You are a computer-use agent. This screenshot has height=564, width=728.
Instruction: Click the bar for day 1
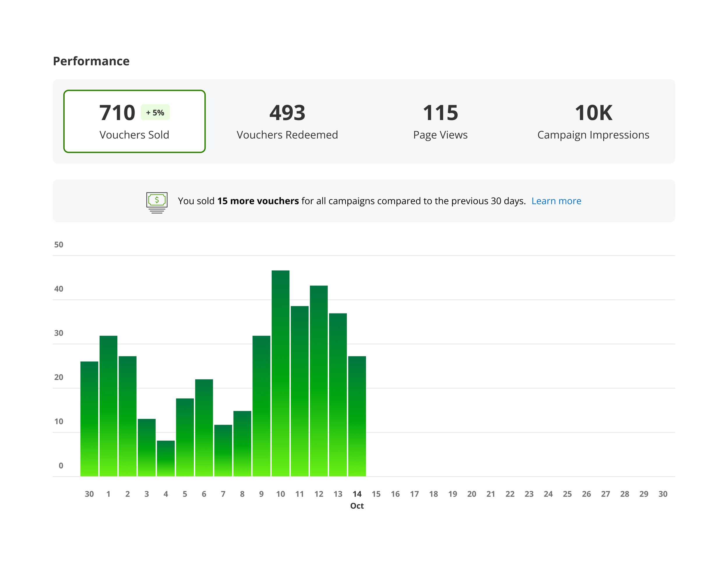point(108,406)
